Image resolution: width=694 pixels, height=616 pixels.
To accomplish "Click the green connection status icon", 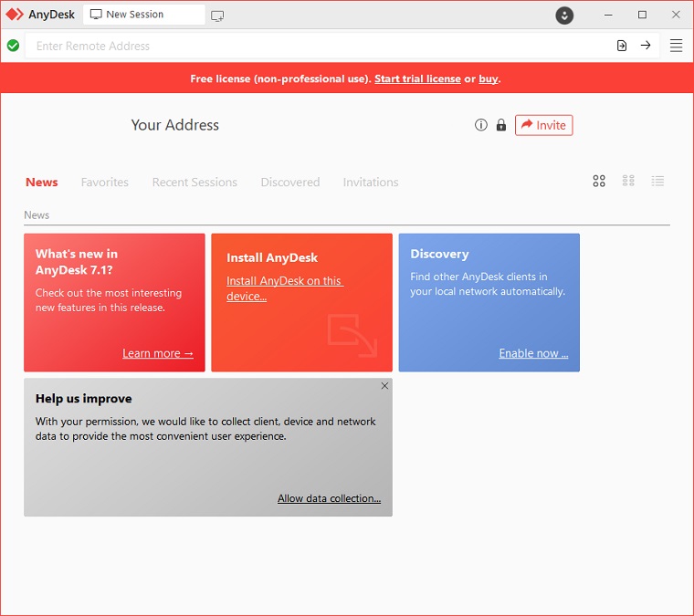I will coord(14,46).
